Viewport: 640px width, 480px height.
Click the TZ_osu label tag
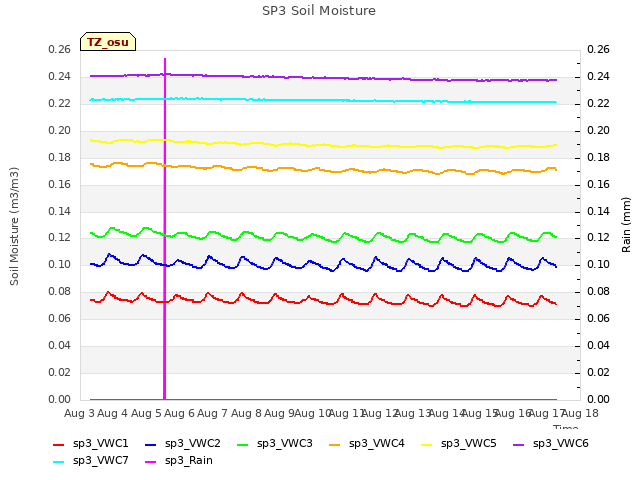[x=108, y=42]
